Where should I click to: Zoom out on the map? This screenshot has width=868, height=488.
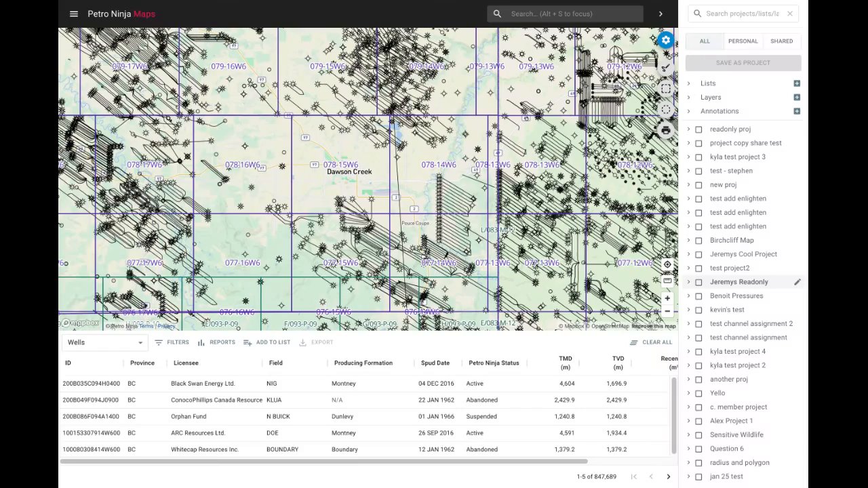[x=667, y=311]
